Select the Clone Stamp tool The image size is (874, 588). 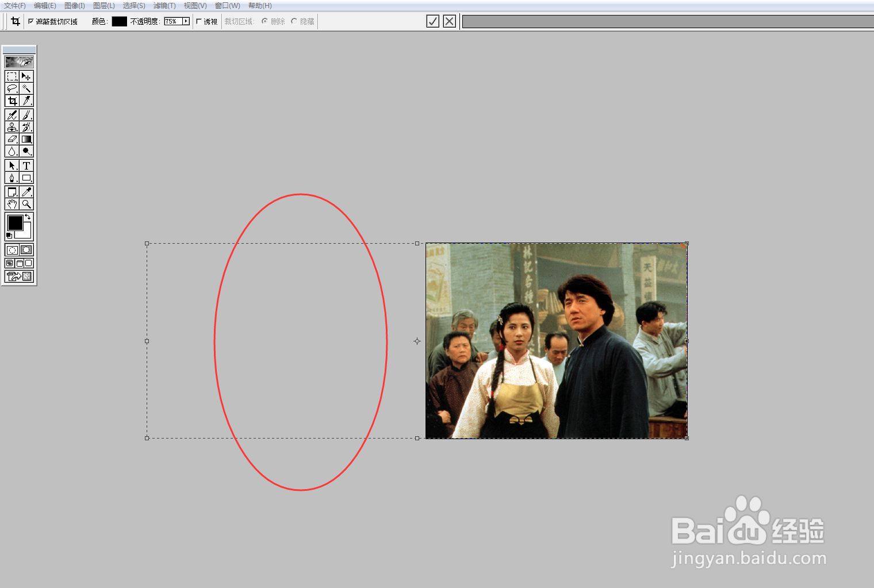click(12, 127)
